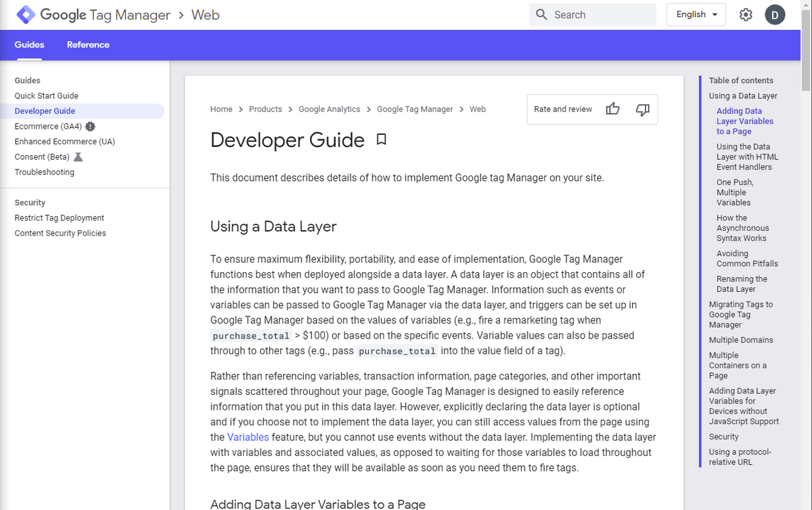Image resolution: width=812 pixels, height=510 pixels.
Task: Click Web in the header title
Action: [205, 15]
